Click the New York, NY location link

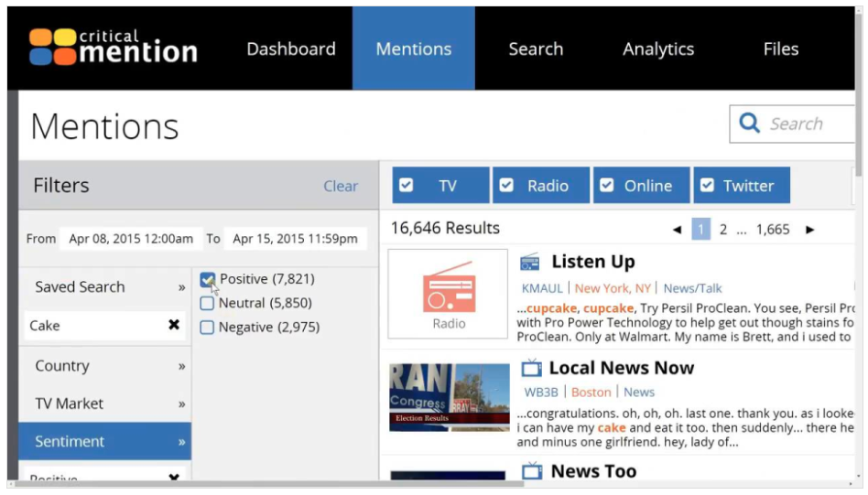click(613, 288)
